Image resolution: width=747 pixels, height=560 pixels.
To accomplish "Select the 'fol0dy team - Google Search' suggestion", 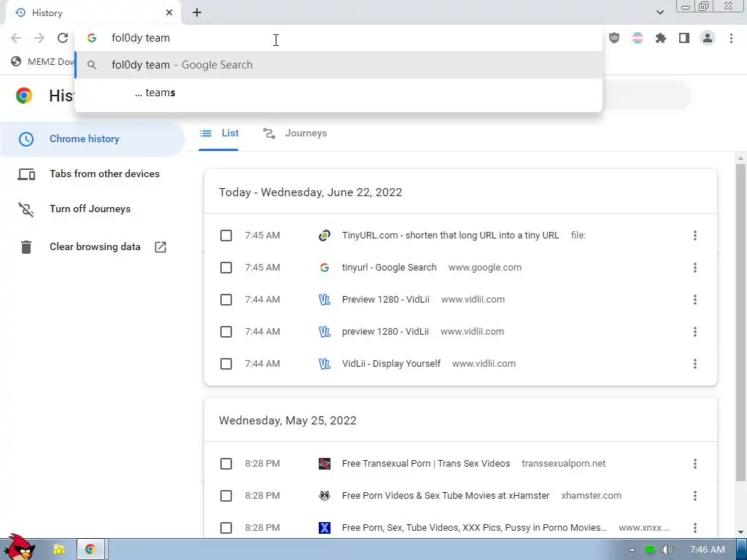I will [x=338, y=65].
